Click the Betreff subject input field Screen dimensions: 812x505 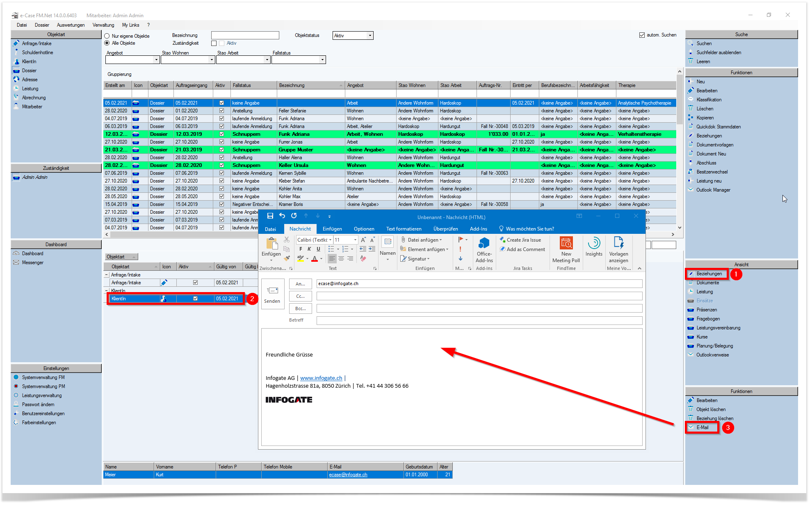point(479,320)
